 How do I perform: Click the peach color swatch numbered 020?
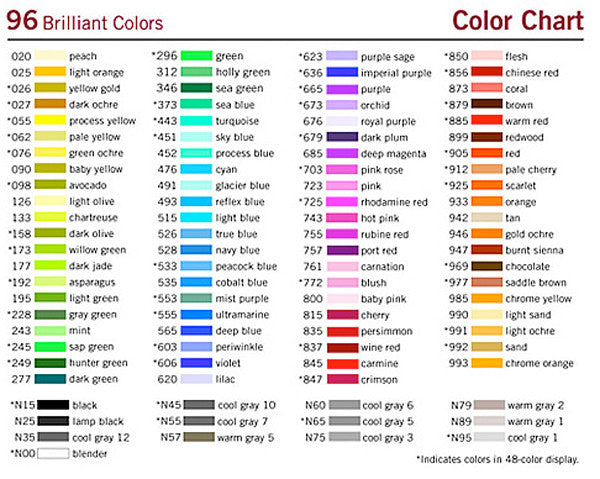pos(50,57)
